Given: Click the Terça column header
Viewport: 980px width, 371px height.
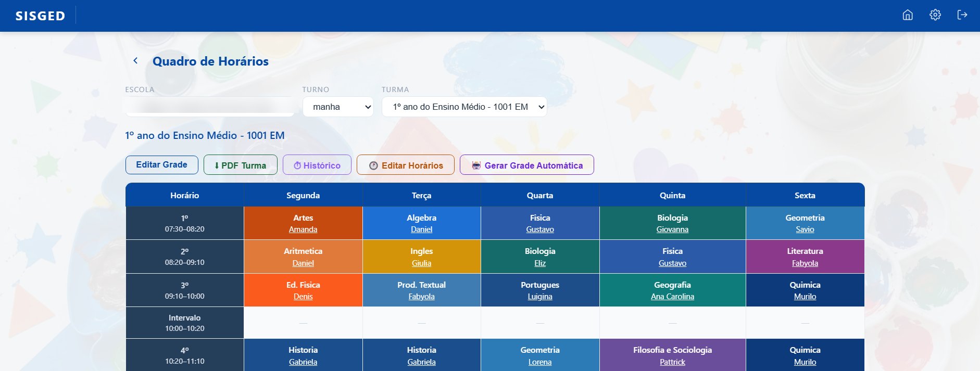Looking at the screenshot, I should pyautogui.click(x=422, y=195).
